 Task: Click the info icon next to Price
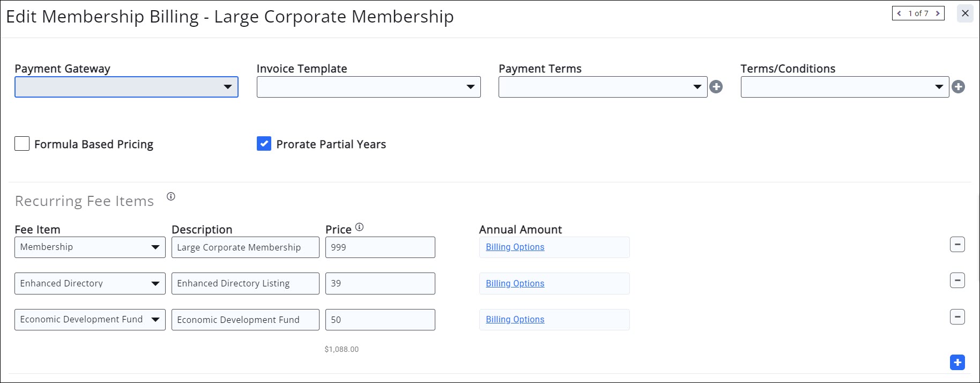[359, 227]
